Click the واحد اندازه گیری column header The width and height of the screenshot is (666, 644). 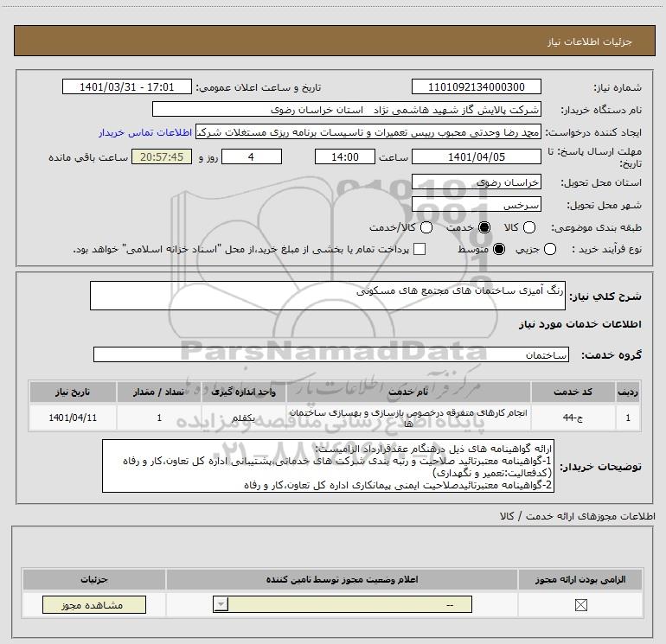(243, 392)
